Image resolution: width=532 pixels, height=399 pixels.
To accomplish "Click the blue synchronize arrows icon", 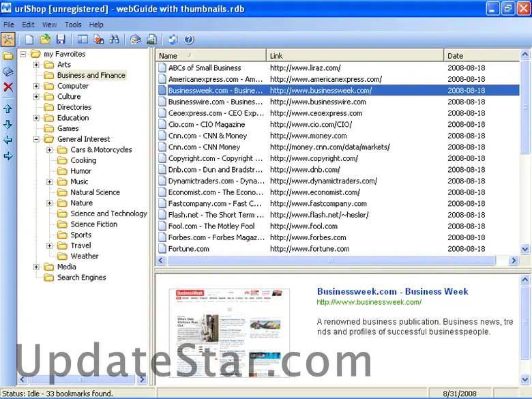I will pyautogui.click(x=173, y=40).
